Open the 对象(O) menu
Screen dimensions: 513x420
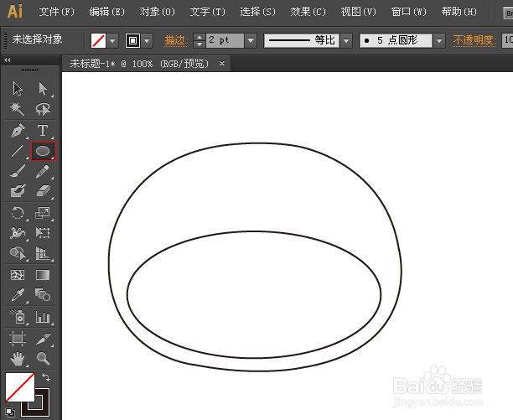157,12
